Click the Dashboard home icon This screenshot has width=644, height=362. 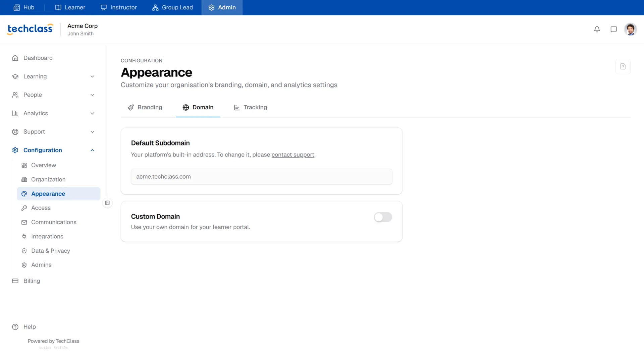point(15,58)
